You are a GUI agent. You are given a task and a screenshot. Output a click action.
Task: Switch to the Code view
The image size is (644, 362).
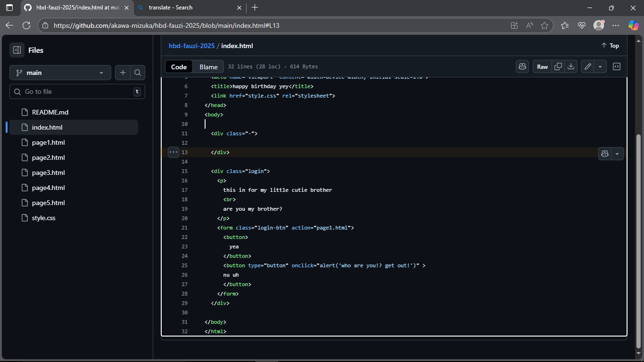179,67
